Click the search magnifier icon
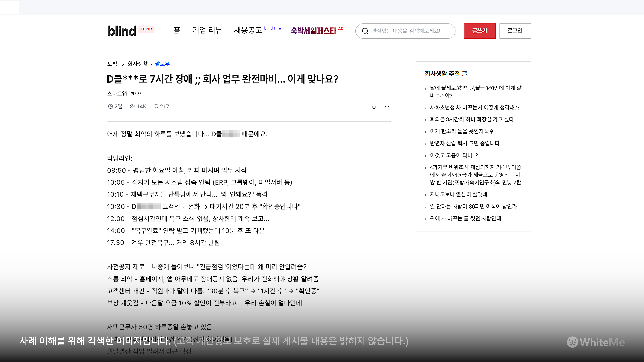This screenshot has width=644, height=362. [365, 31]
